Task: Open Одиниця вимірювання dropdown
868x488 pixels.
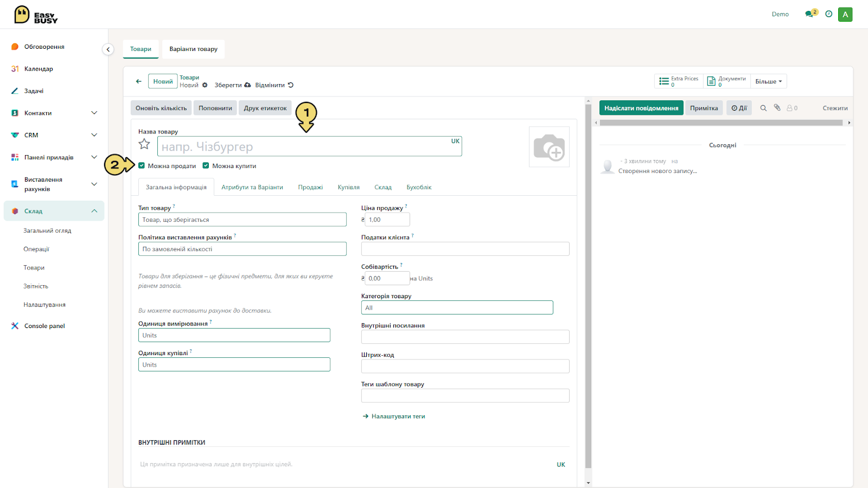Action: coord(234,335)
